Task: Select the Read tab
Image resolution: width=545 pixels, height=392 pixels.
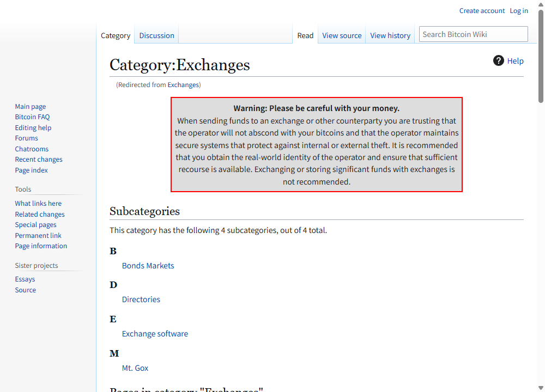Action: coord(305,35)
